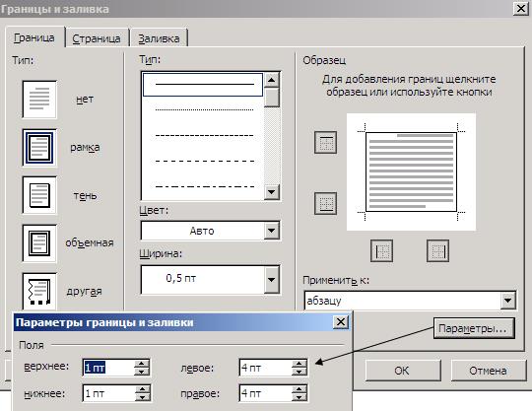Viewport: 532px width, 411px height.
Task: Toggle bottom border button in preview
Action: coord(325,203)
